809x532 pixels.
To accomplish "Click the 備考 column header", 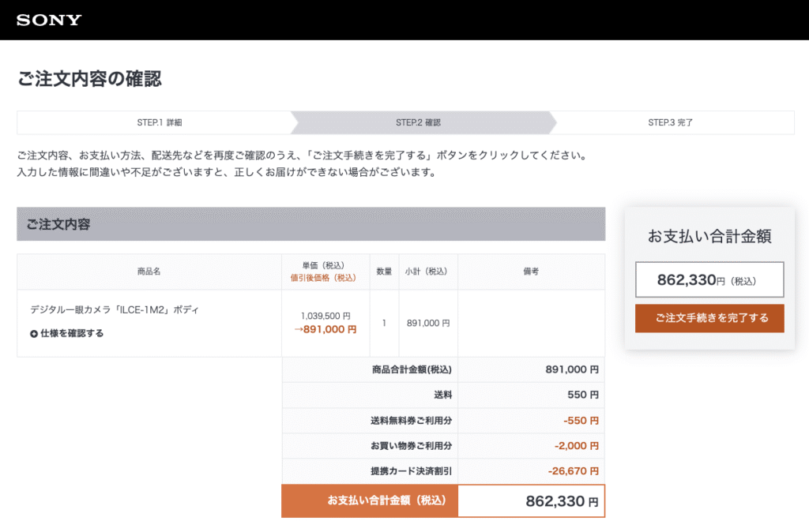I will tap(531, 272).
